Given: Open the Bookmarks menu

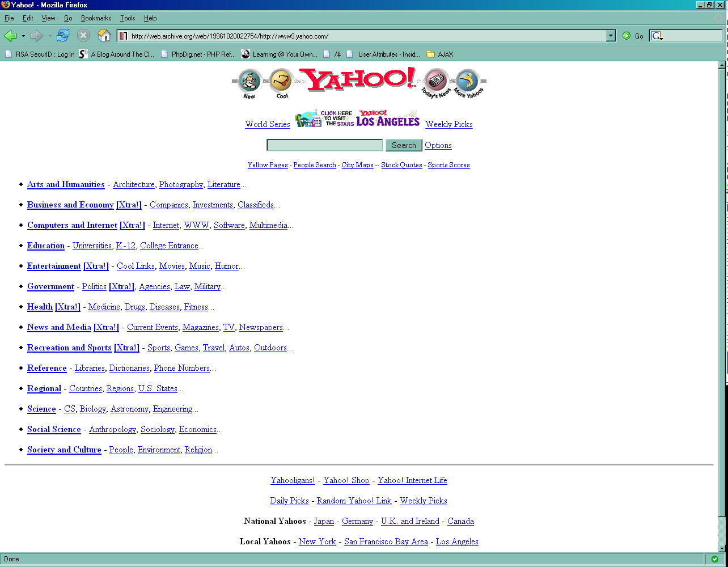Looking at the screenshot, I should tap(97, 18).
